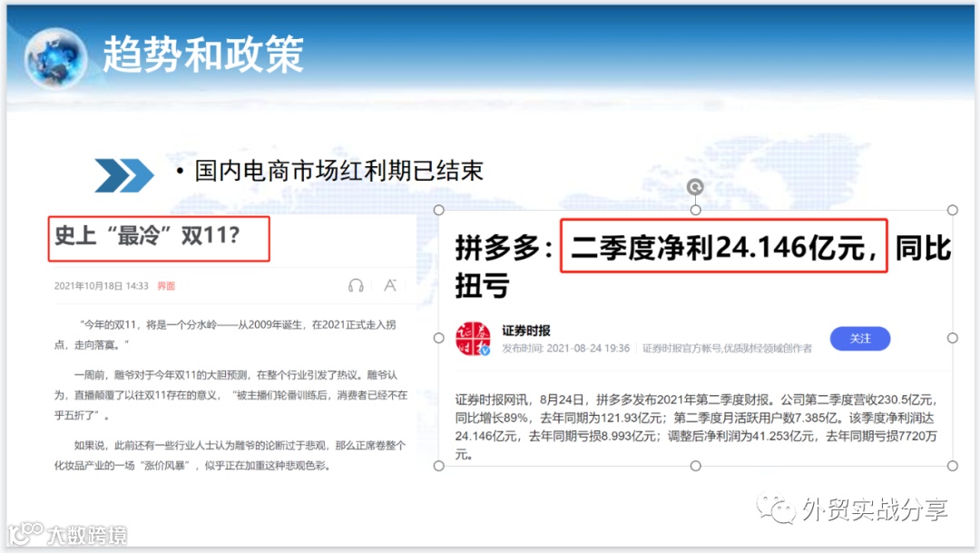Image resolution: width=980 pixels, height=553 pixels.
Task: Click the bottom-center resize handle of selected image
Action: pos(696,466)
